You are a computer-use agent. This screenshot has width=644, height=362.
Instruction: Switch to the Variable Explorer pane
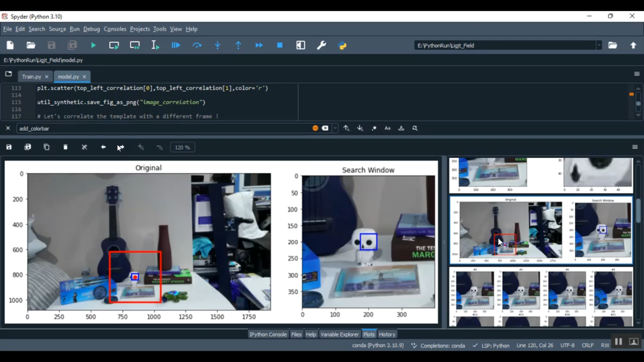[x=339, y=335]
